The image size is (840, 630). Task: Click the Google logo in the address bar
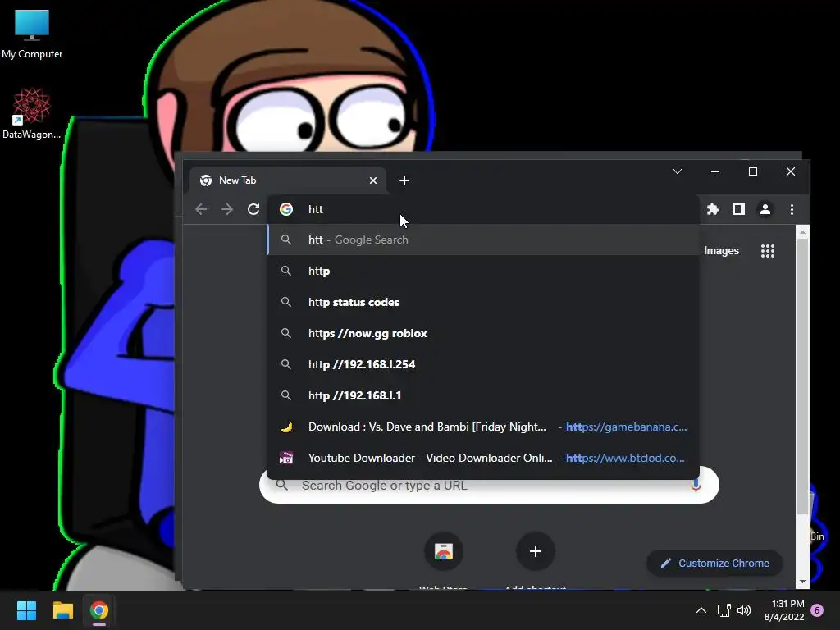pos(286,209)
